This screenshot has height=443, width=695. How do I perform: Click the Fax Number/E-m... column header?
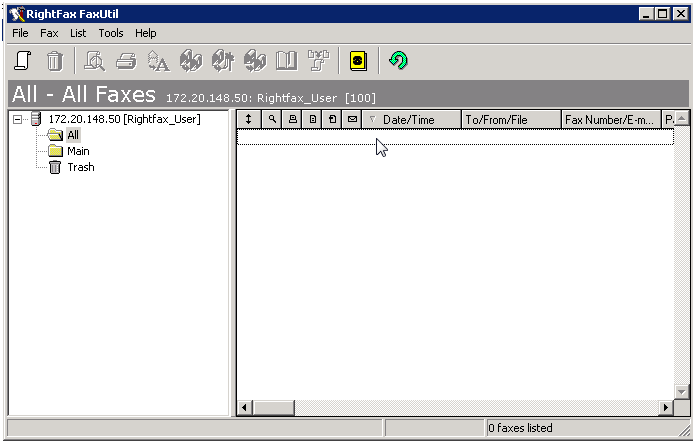point(611,119)
